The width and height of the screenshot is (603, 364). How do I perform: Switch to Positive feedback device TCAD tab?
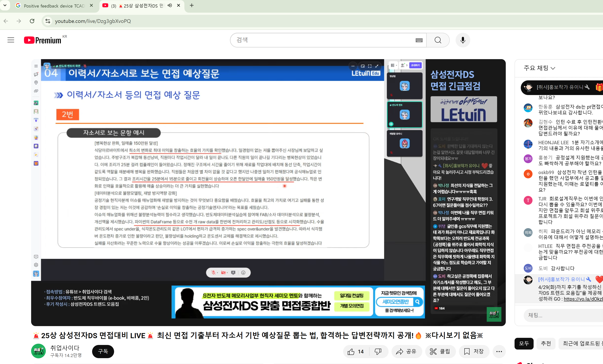(54, 6)
